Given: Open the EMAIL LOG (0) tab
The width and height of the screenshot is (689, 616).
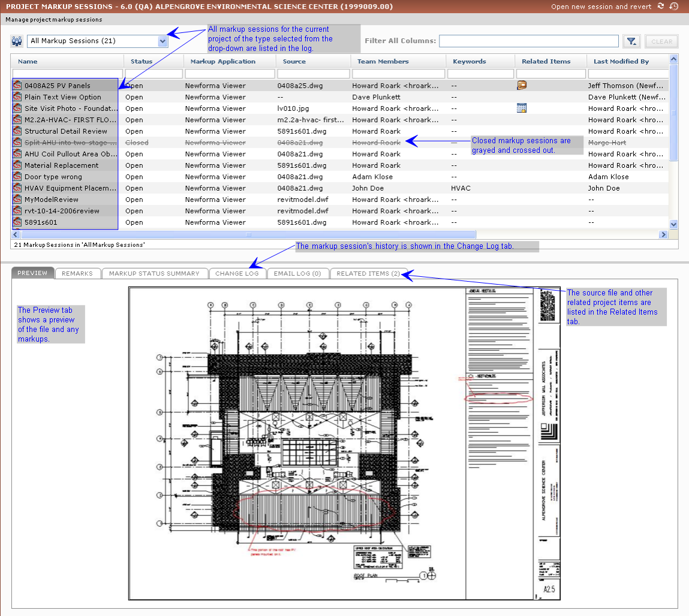Looking at the screenshot, I should point(297,273).
